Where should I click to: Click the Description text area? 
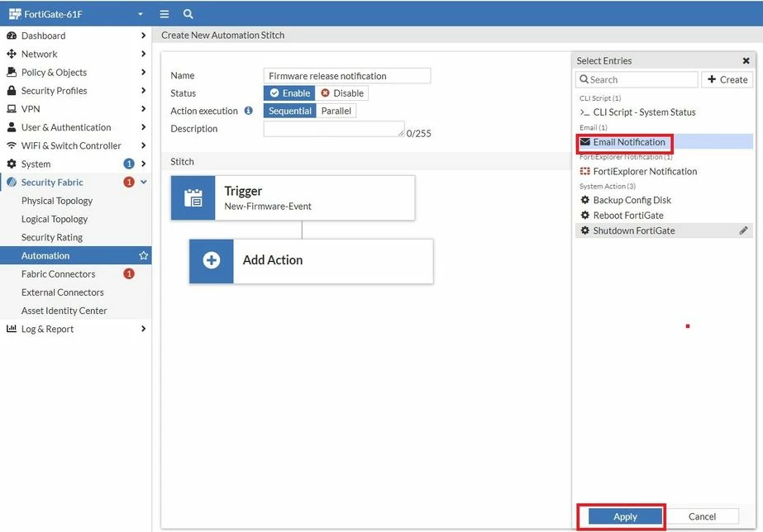point(334,129)
